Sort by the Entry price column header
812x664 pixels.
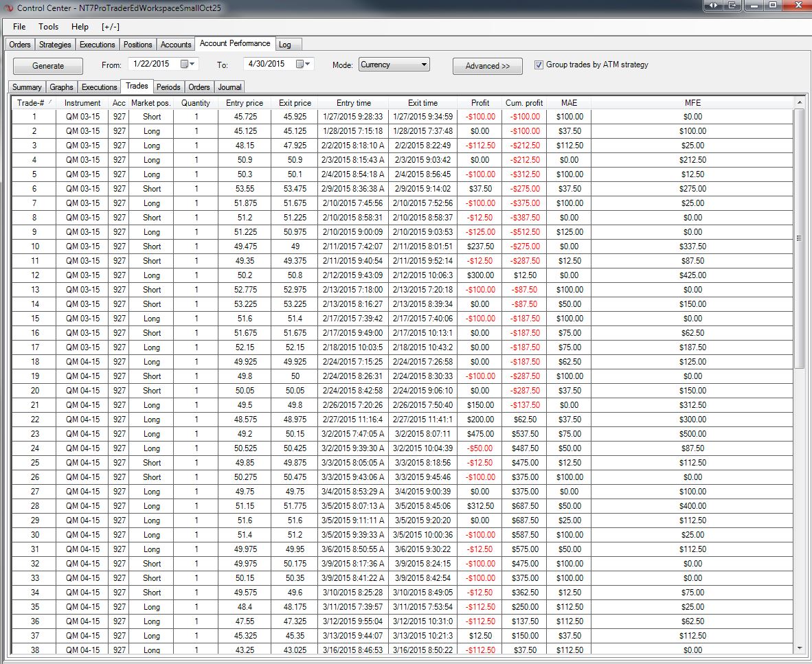pos(245,103)
